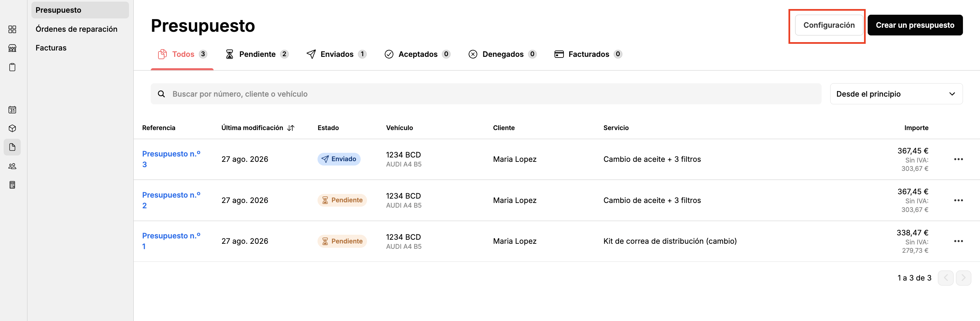Open the documents page icon in sidebar
The width and height of the screenshot is (980, 321).
tap(12, 147)
